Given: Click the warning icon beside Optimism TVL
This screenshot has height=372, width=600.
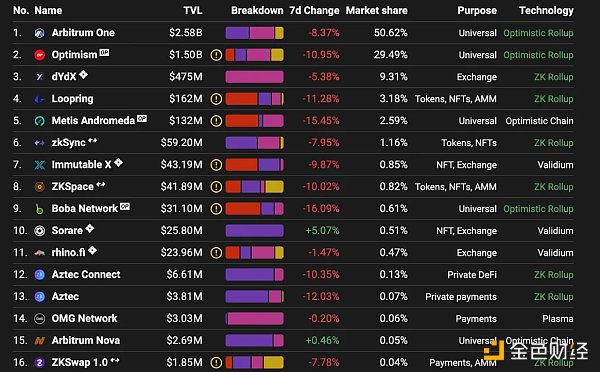Looking at the screenshot, I should [x=216, y=55].
